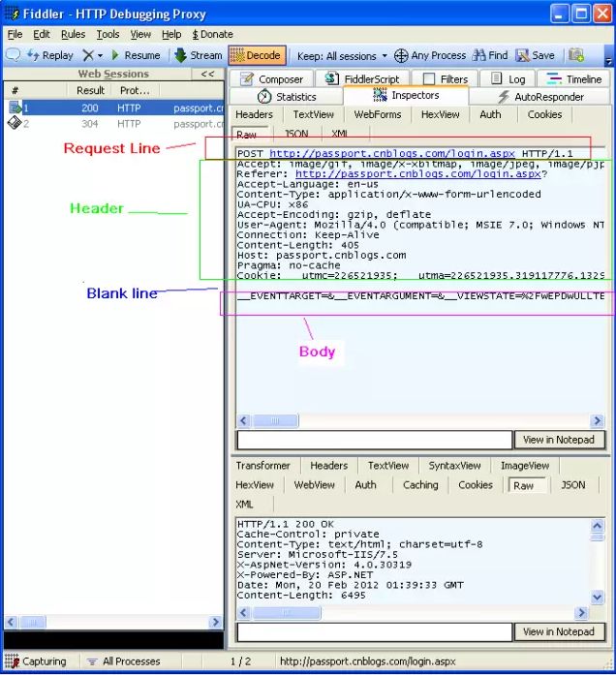Toggle Capturing in the status bar
The width and height of the screenshot is (616, 675).
[x=36, y=661]
